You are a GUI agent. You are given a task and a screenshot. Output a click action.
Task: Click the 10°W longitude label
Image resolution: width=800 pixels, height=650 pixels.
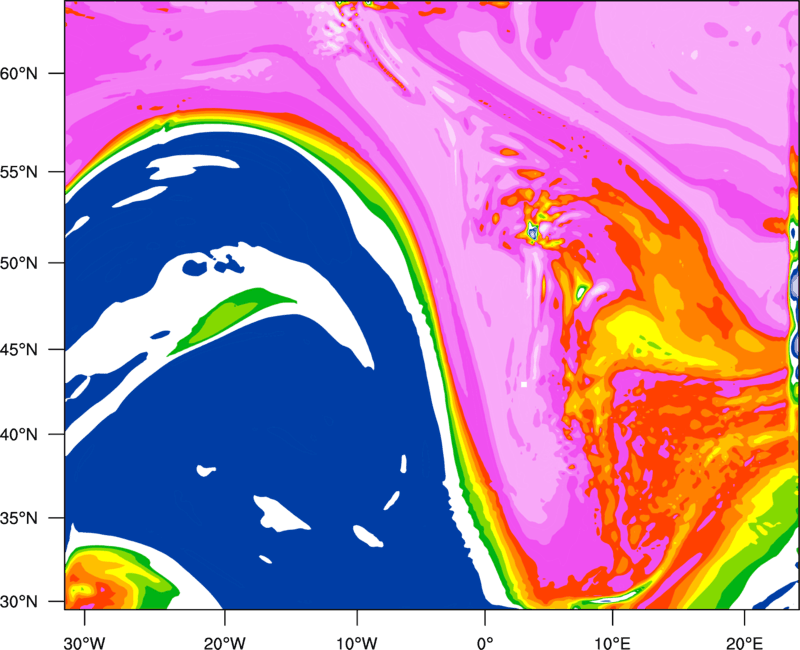[x=357, y=642]
